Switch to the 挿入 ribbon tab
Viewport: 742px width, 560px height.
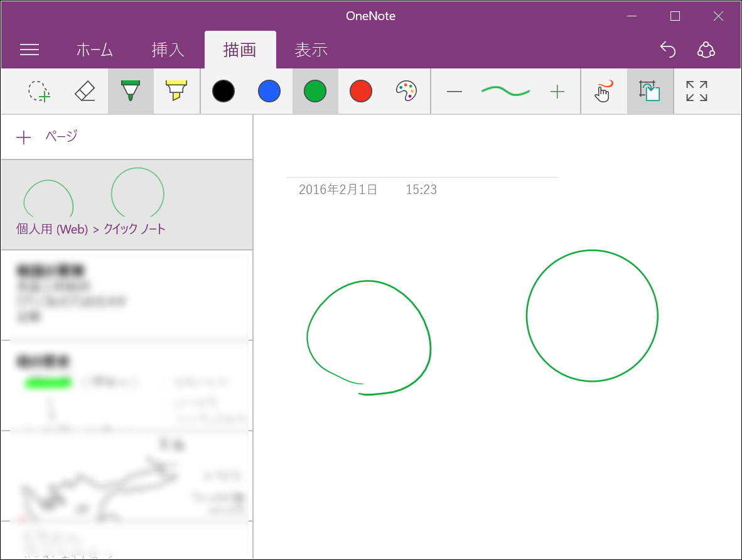click(166, 49)
